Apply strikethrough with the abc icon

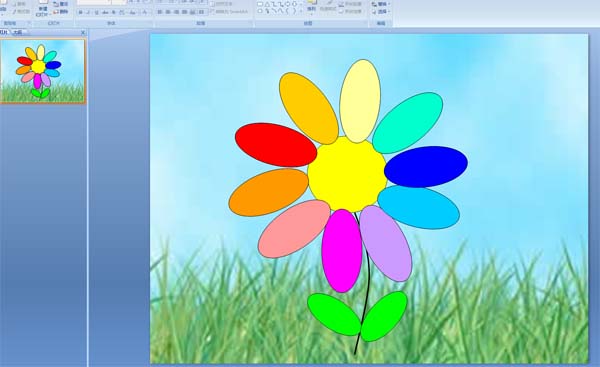[105, 12]
